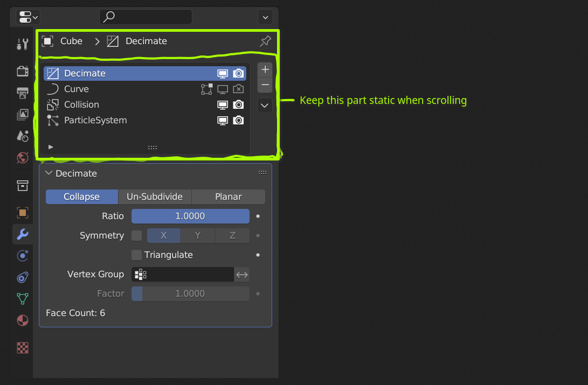Select the Decimate modifier in list
Image resolution: width=588 pixels, height=385 pixels.
pos(145,73)
